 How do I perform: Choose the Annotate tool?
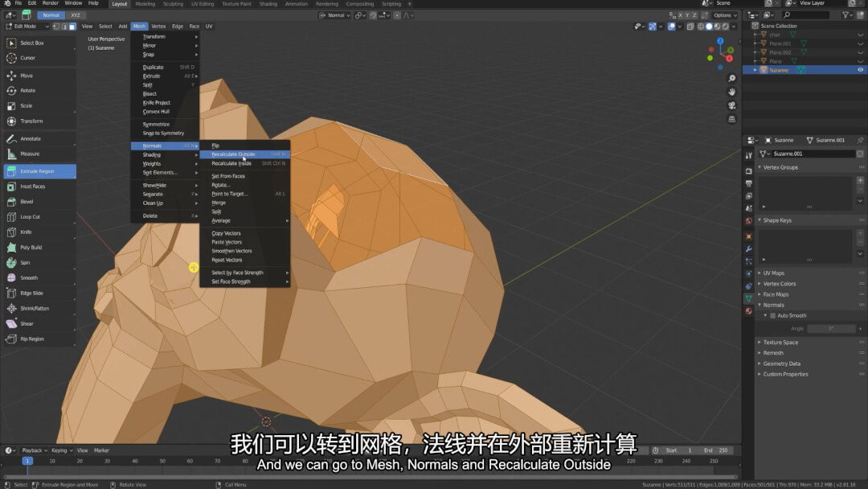[39, 138]
